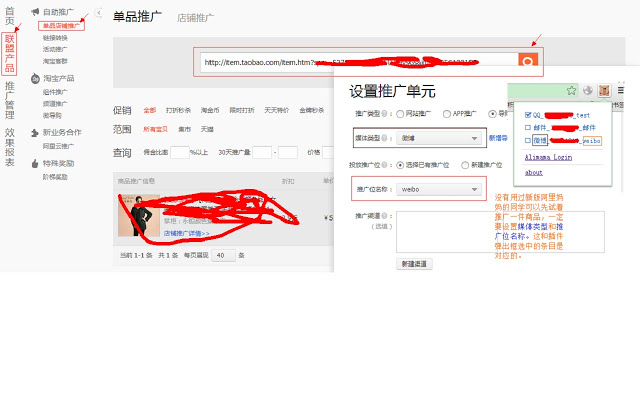
Task: Click the puzzle icon beside 新业务合作
Action: pyautogui.click(x=35, y=133)
